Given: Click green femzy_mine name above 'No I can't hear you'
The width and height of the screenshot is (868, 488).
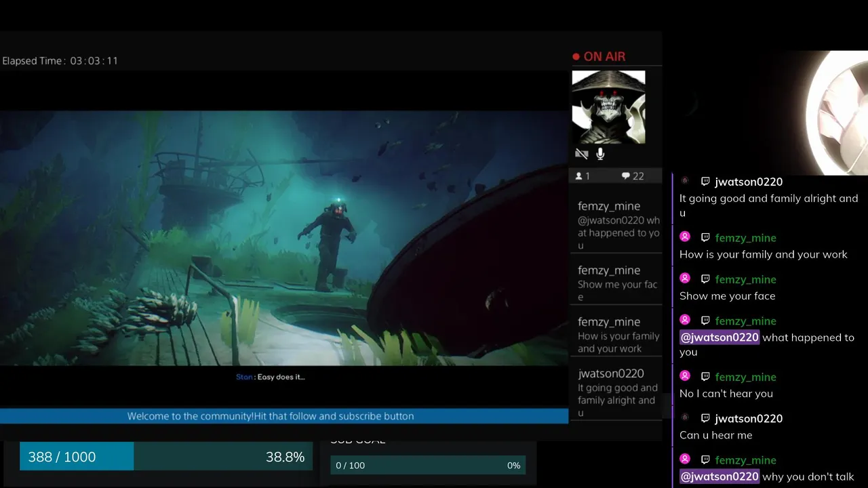Looking at the screenshot, I should pyautogui.click(x=745, y=377).
